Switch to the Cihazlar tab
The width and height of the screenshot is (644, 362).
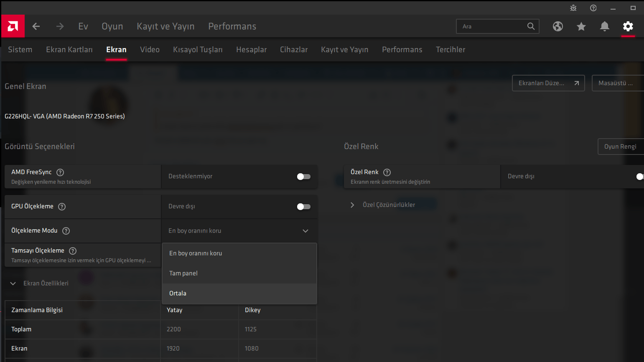[x=294, y=50]
